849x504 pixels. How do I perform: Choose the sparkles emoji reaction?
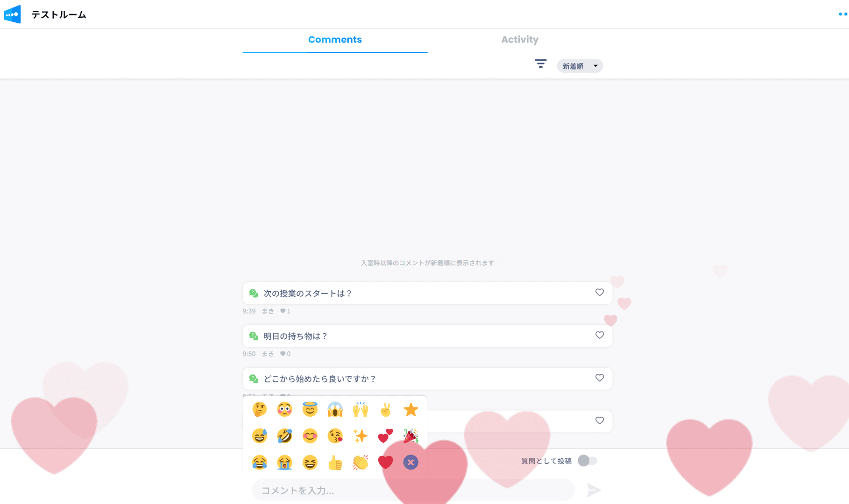pos(360,436)
